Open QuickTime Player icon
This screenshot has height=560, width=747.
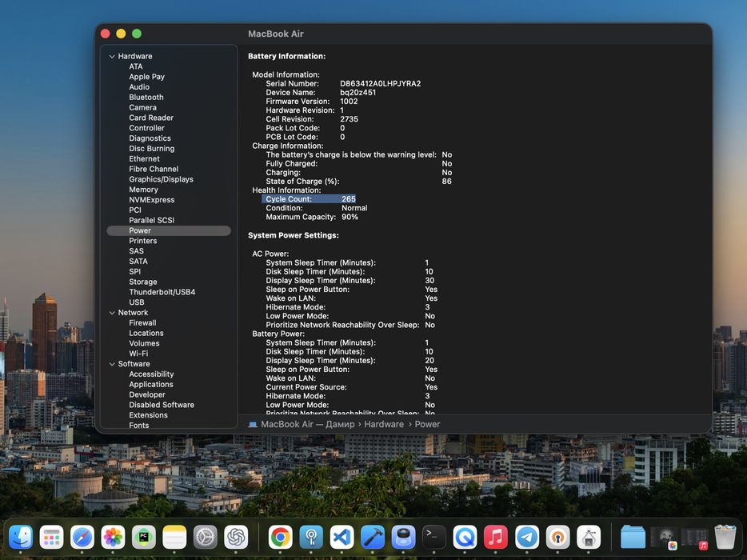click(465, 537)
